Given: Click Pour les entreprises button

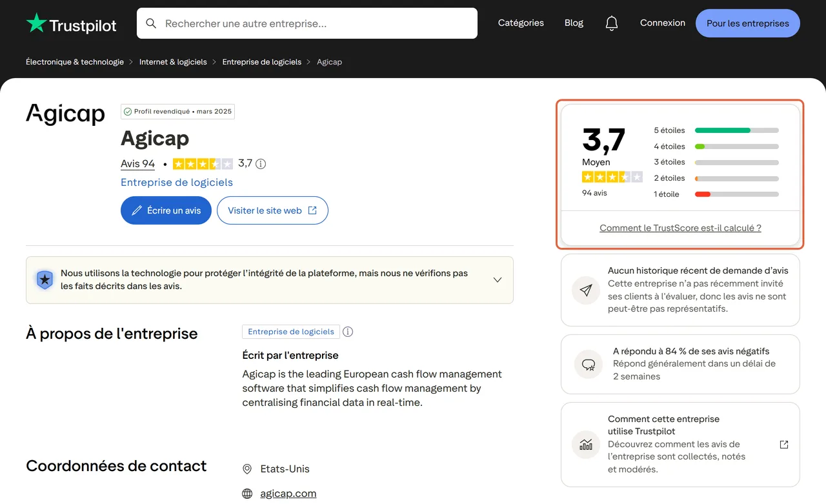Looking at the screenshot, I should click(x=748, y=23).
